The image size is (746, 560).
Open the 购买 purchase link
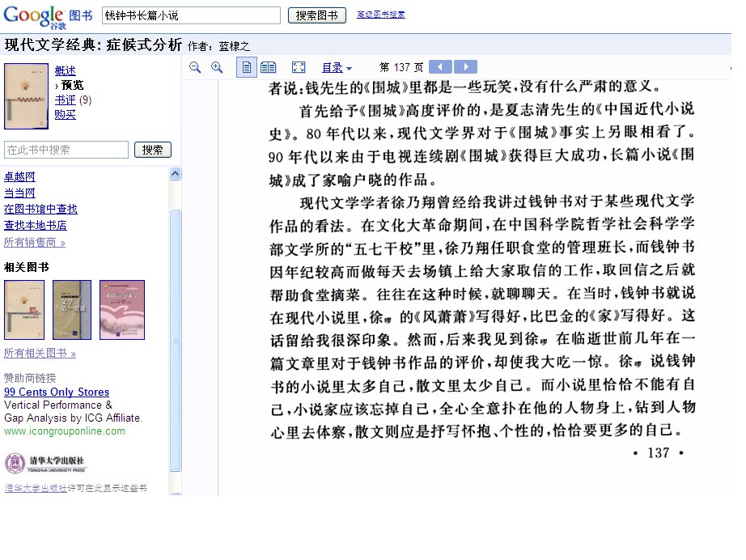click(x=66, y=114)
